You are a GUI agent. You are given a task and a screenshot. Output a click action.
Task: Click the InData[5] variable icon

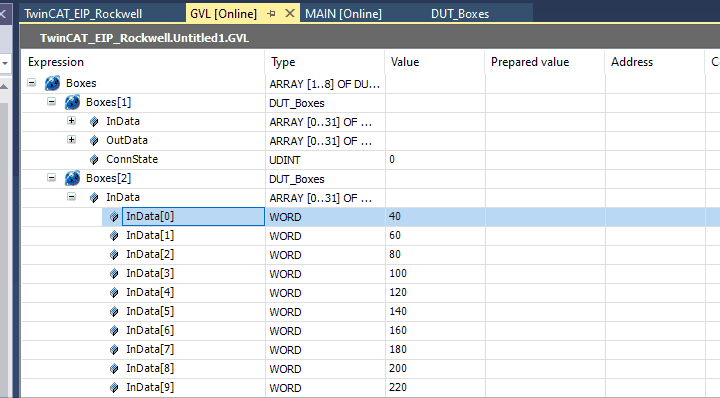point(114,312)
